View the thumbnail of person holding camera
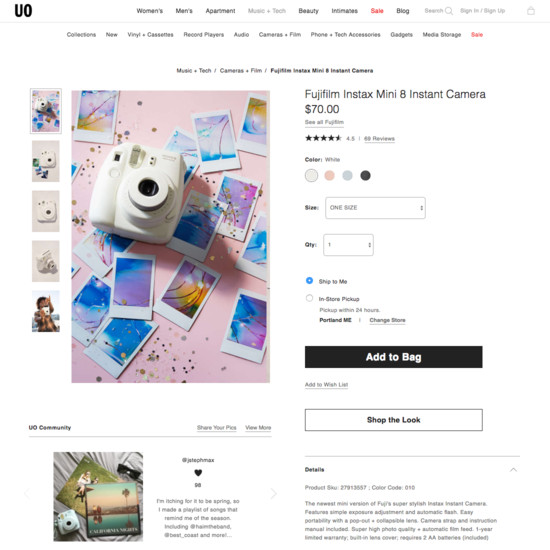Viewport: 550px width, 550px height. 46,311
